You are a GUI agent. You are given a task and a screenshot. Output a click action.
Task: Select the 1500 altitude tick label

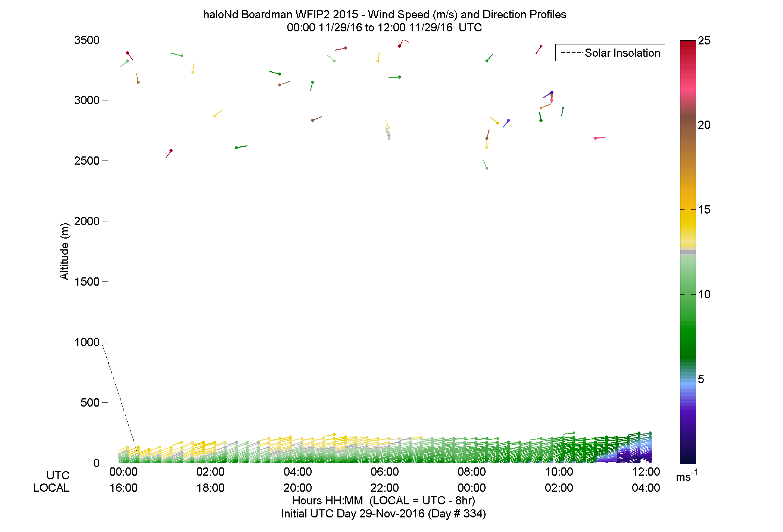click(87, 282)
